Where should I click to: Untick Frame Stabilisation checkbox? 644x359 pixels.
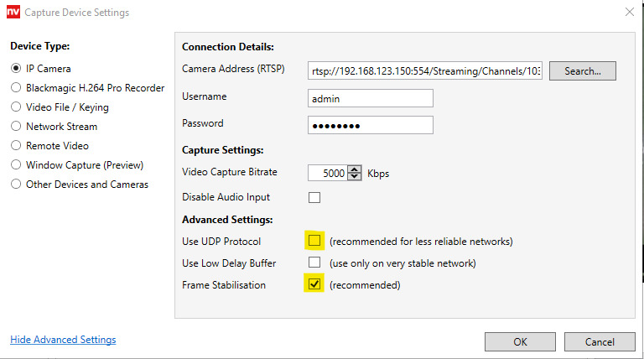pyautogui.click(x=314, y=284)
